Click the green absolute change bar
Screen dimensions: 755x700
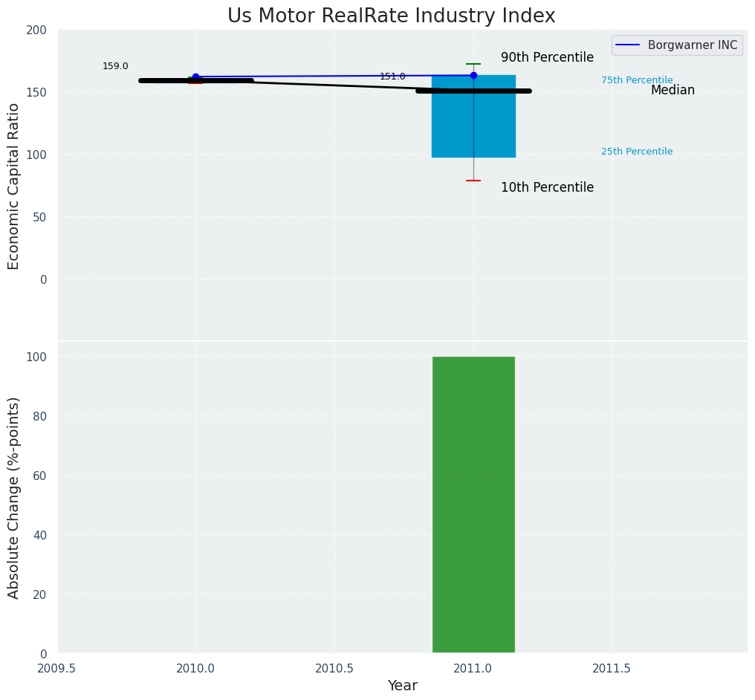[473, 505]
